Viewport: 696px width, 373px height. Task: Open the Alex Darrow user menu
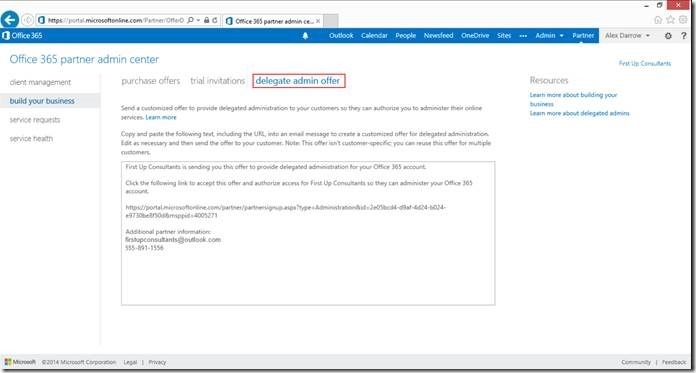pos(627,36)
